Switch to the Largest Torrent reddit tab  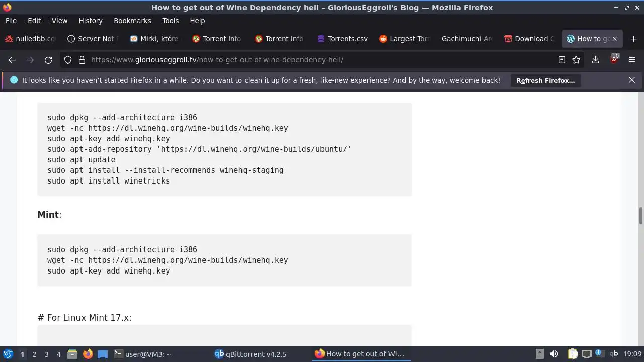405,39
